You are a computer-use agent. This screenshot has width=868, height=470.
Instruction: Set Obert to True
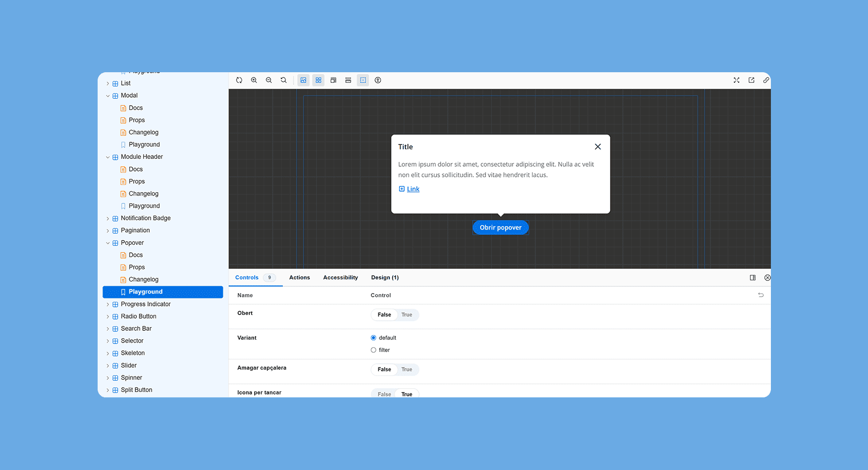pos(407,315)
